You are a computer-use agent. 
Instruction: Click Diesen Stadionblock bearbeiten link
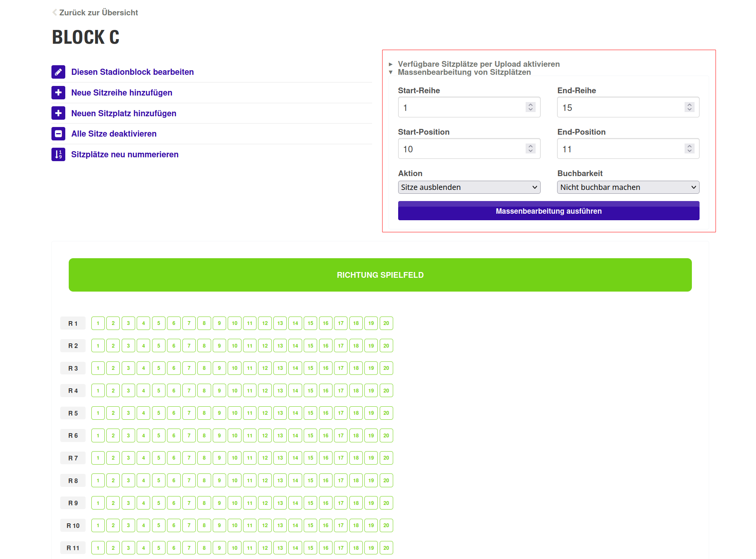point(132,72)
